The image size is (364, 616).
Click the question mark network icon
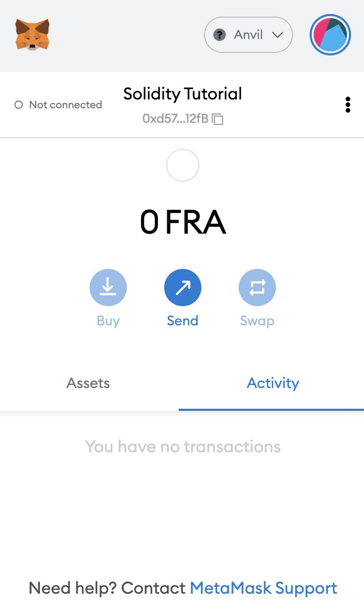click(220, 35)
